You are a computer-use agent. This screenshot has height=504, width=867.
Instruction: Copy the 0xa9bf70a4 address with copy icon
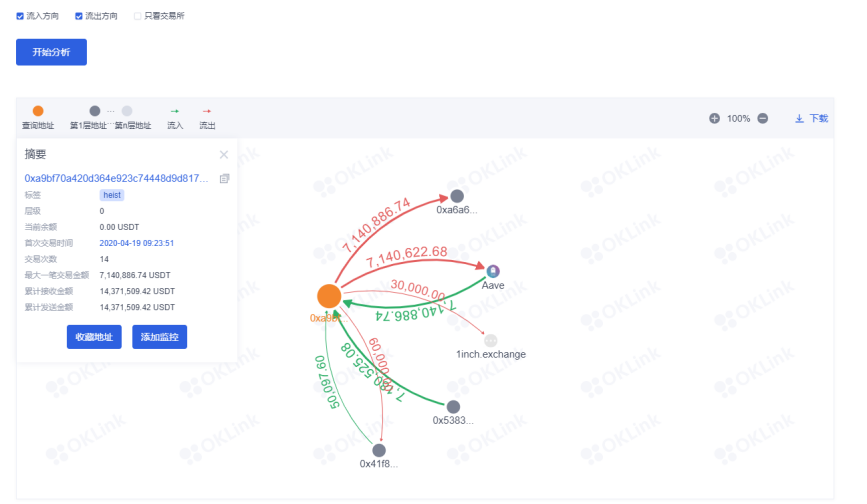pyautogui.click(x=224, y=178)
